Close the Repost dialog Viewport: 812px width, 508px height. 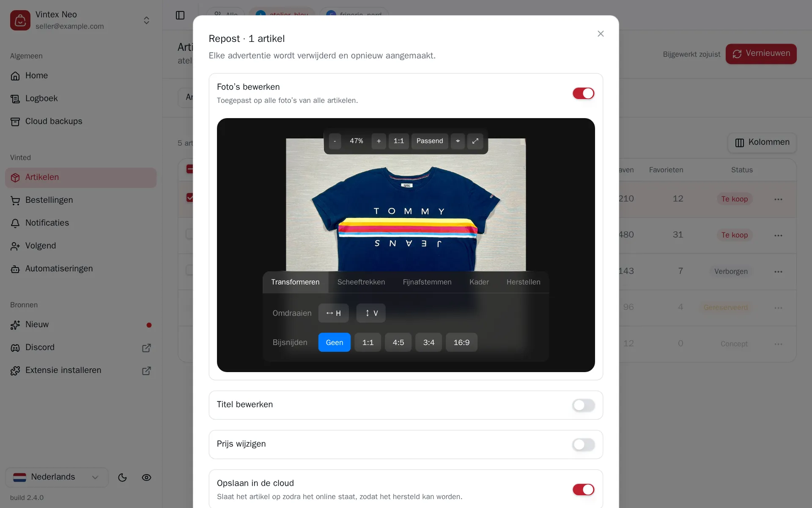tap(601, 33)
